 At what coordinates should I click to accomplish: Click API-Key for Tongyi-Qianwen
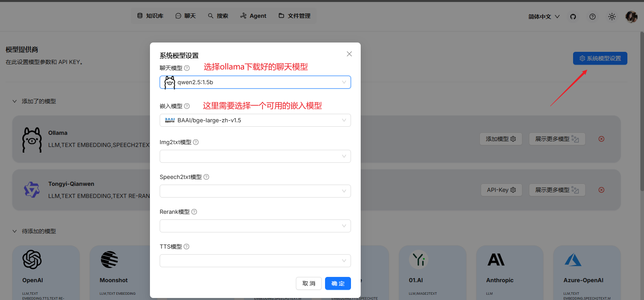click(x=502, y=190)
